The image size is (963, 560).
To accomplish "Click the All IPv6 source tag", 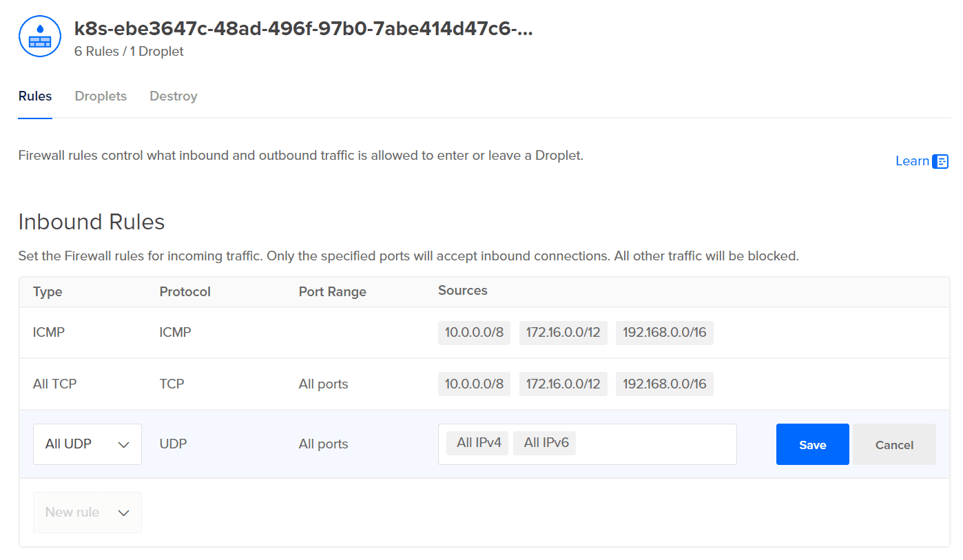I will (545, 443).
